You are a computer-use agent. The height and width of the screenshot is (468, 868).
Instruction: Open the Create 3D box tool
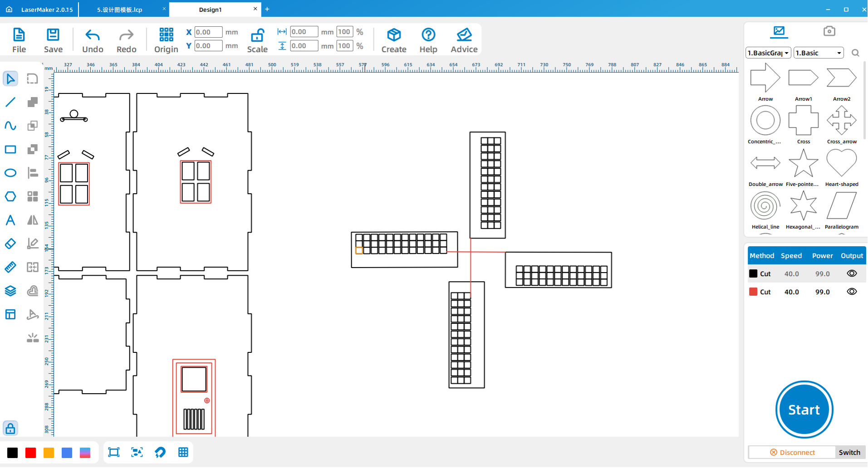[394, 40]
